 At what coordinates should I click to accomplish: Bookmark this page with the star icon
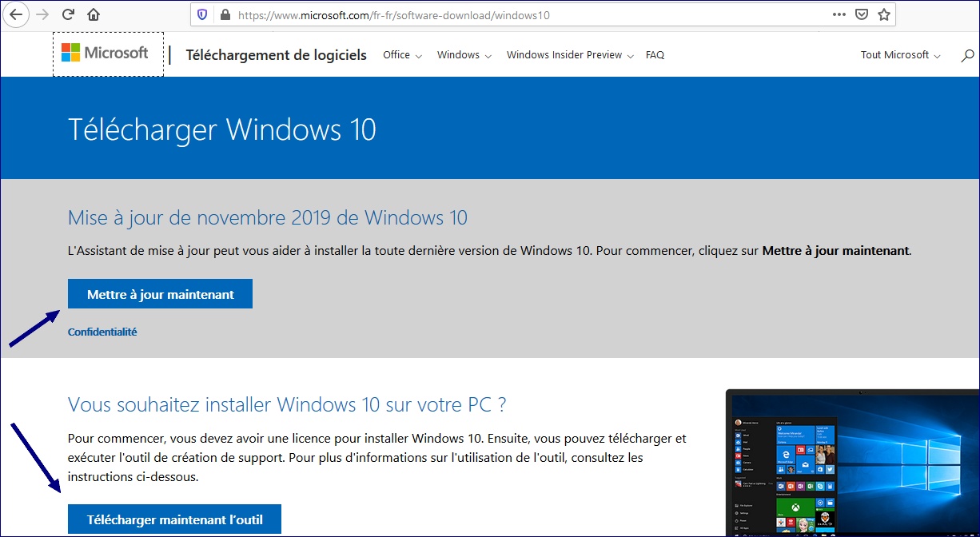pos(884,14)
